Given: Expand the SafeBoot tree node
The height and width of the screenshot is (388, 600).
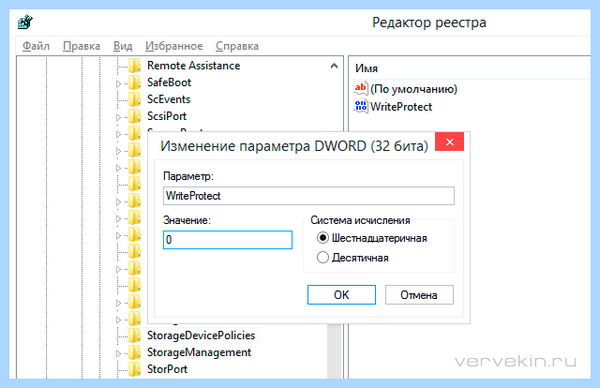Looking at the screenshot, I should click(118, 83).
